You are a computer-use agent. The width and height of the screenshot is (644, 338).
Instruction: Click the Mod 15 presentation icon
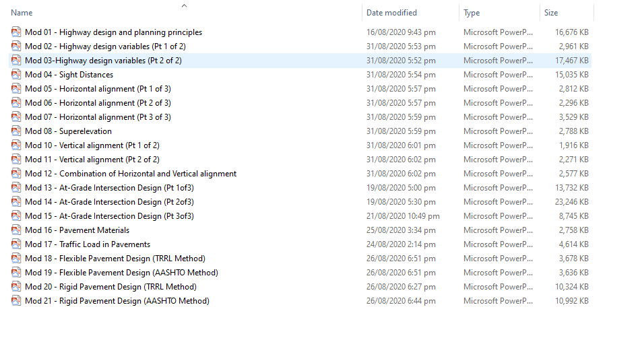(16, 216)
